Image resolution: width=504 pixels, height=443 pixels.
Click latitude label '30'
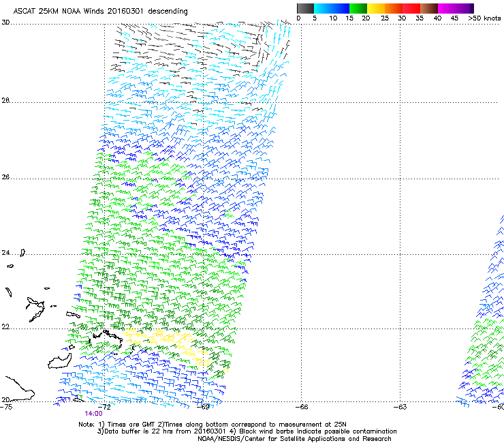pos(5,22)
